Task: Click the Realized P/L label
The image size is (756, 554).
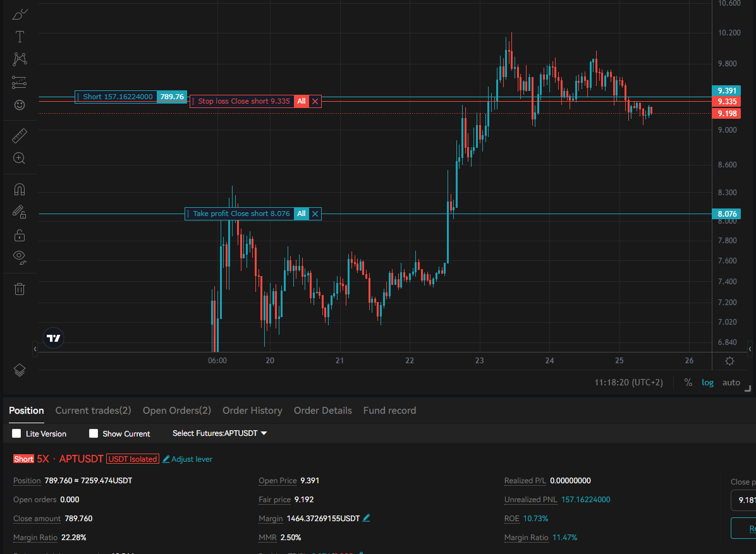Action: (525, 481)
